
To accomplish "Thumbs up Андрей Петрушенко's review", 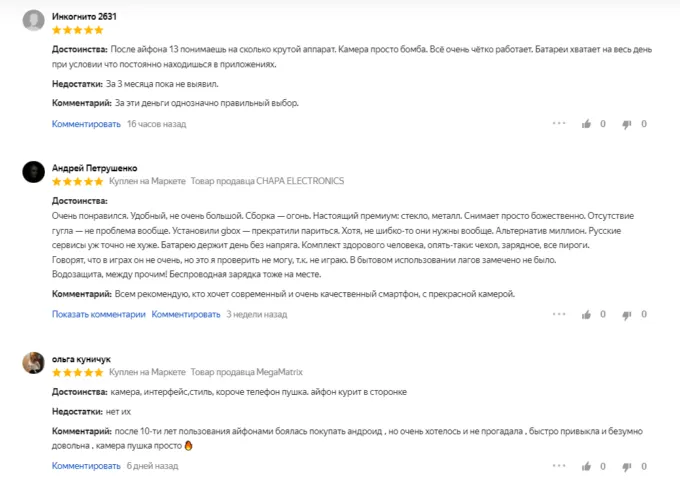I will (x=587, y=315).
